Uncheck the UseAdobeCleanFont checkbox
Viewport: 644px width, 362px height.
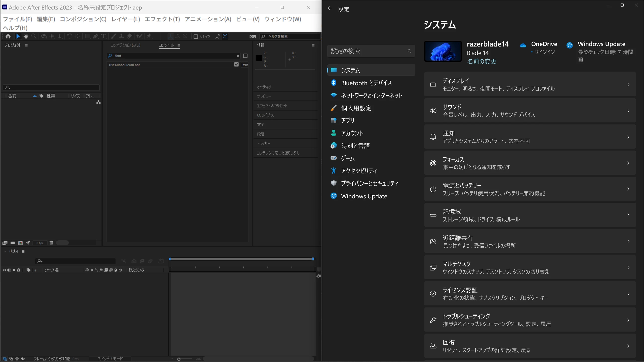pos(236,65)
